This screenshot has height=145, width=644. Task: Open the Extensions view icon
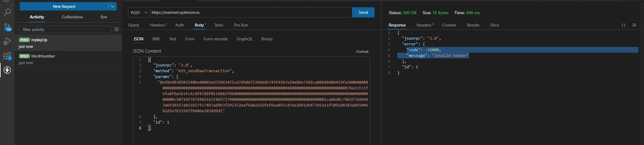click(7, 56)
